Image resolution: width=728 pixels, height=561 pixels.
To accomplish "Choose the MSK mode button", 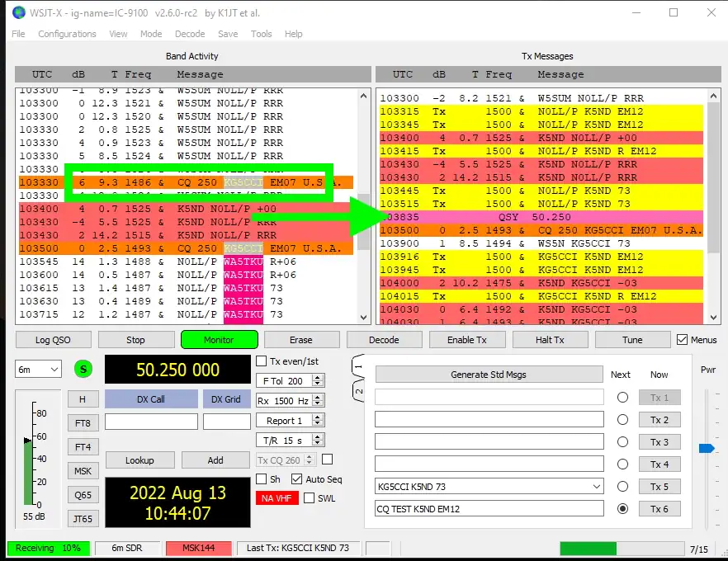I will 83,471.
